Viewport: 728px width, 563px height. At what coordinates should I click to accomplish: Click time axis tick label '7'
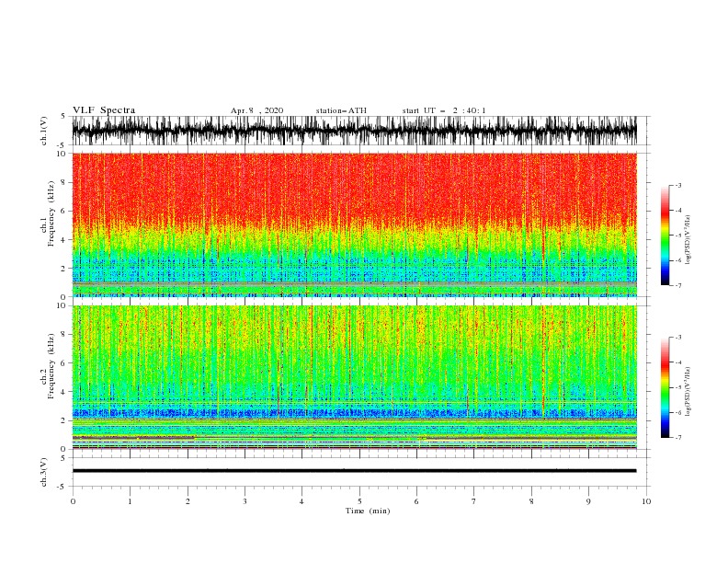[x=474, y=501]
